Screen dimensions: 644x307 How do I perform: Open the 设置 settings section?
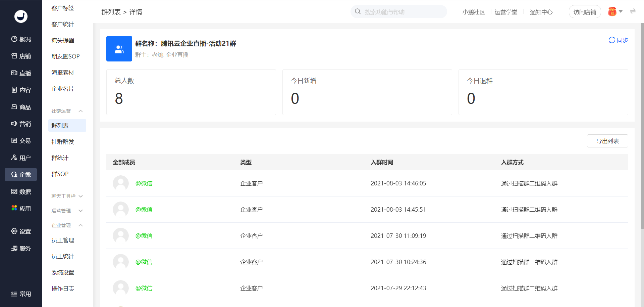pos(21,231)
